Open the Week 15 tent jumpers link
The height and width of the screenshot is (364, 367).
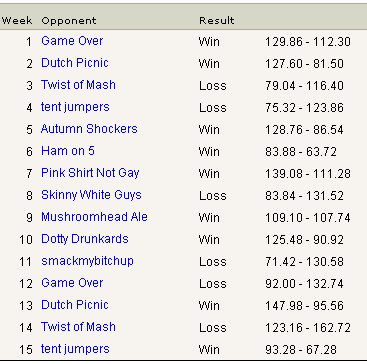tap(75, 349)
